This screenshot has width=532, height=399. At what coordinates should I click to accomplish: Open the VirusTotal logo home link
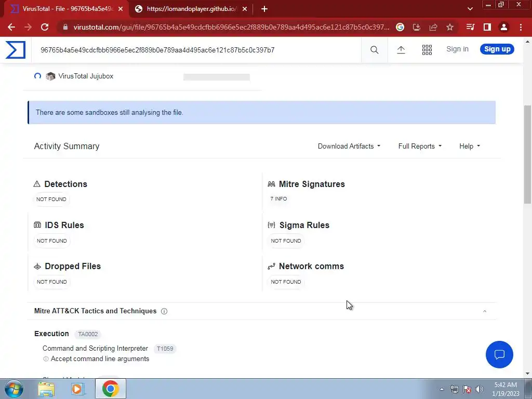pos(15,50)
